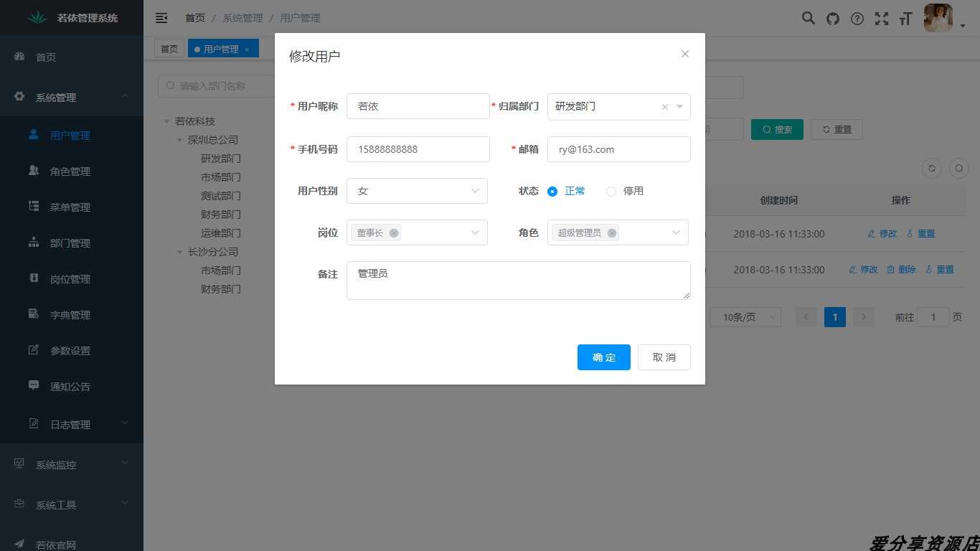Viewport: 980px width, 551px height.
Task: Click the 用户昵称 input field
Action: [x=418, y=106]
